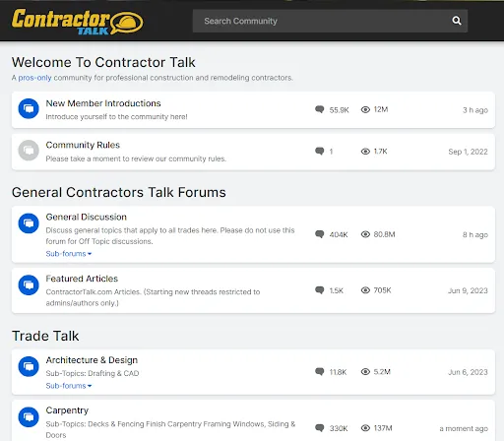The width and height of the screenshot is (504, 441).
Task: Click the 'a moment ago' timestamp
Action: point(464,428)
